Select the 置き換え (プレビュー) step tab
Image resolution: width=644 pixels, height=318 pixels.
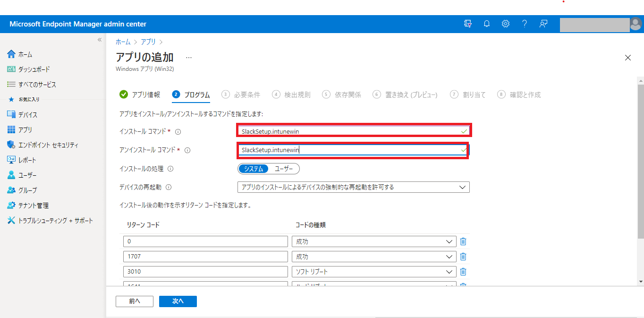tap(405, 95)
